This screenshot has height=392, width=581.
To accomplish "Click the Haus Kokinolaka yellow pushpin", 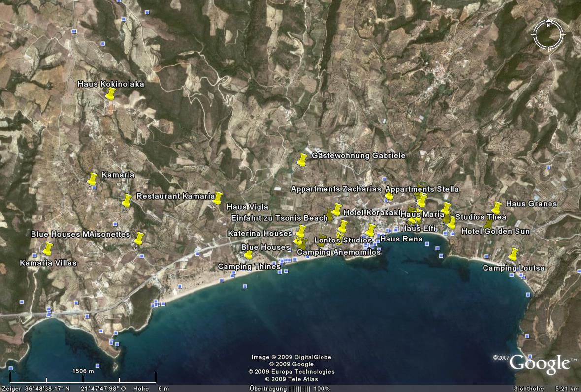I will pos(111,94).
